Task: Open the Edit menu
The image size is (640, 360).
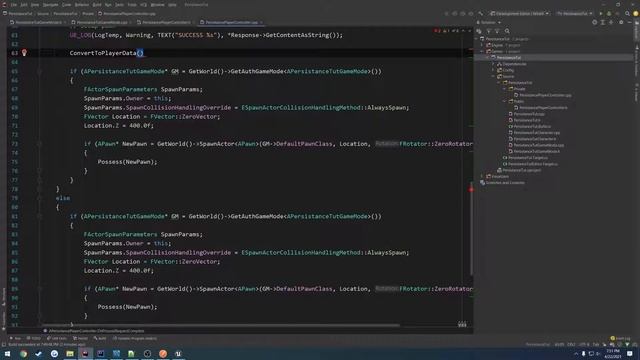Action: click(x=24, y=4)
